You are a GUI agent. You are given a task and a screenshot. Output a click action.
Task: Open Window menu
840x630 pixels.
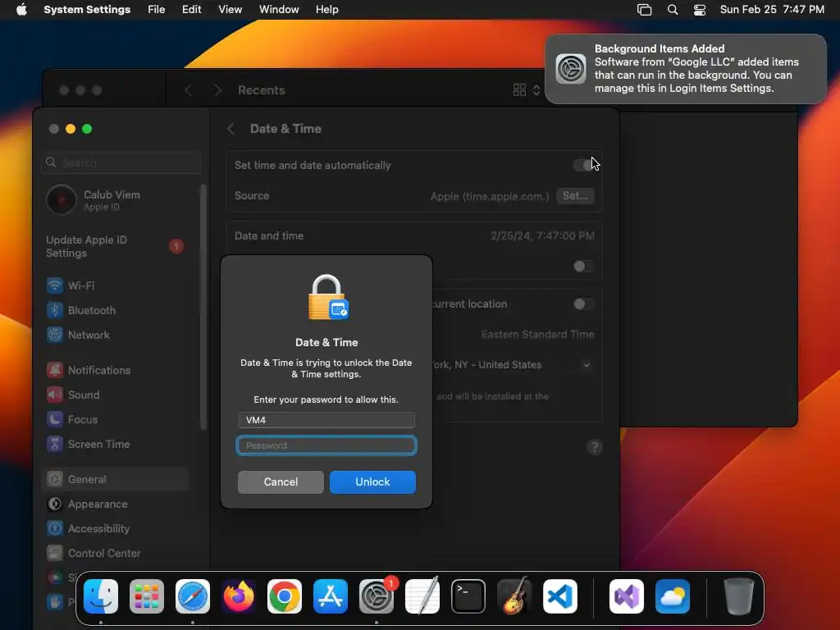279,10
